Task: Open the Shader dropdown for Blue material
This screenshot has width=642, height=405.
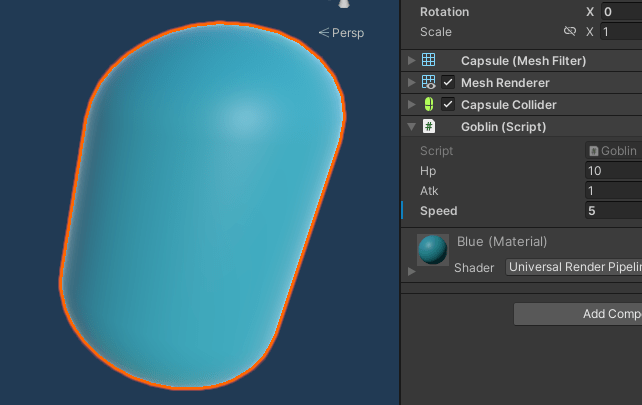Action: tap(574, 267)
